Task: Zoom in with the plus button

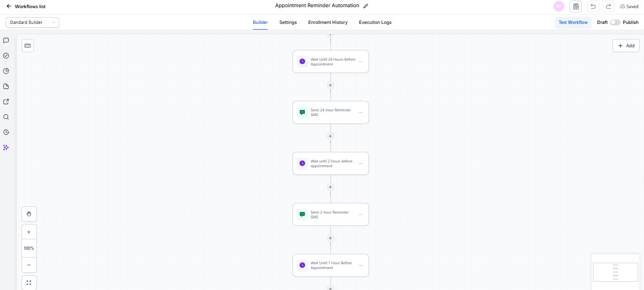Action: click(x=29, y=232)
